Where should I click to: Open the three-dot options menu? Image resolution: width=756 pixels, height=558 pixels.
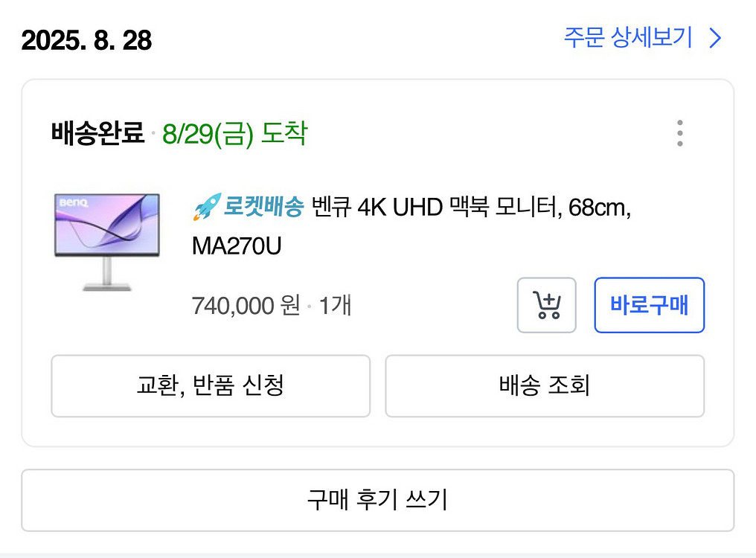click(679, 133)
